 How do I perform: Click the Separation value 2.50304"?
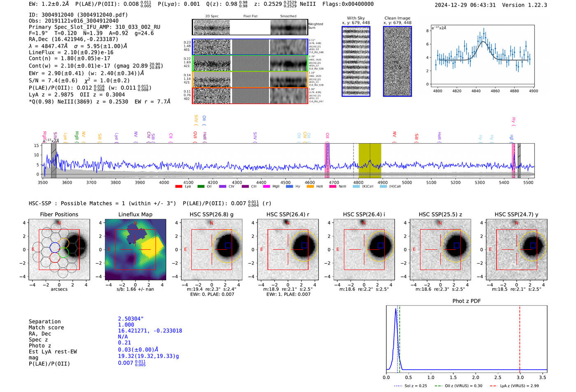coord(131,319)
